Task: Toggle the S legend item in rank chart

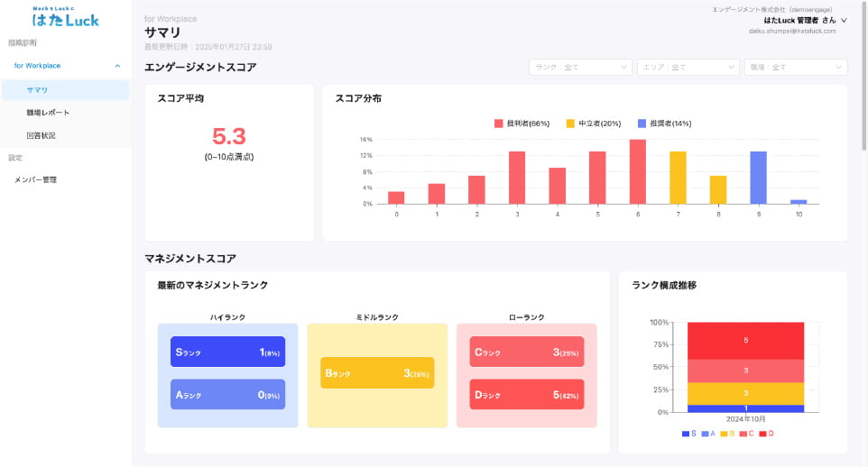Action: tap(689, 434)
